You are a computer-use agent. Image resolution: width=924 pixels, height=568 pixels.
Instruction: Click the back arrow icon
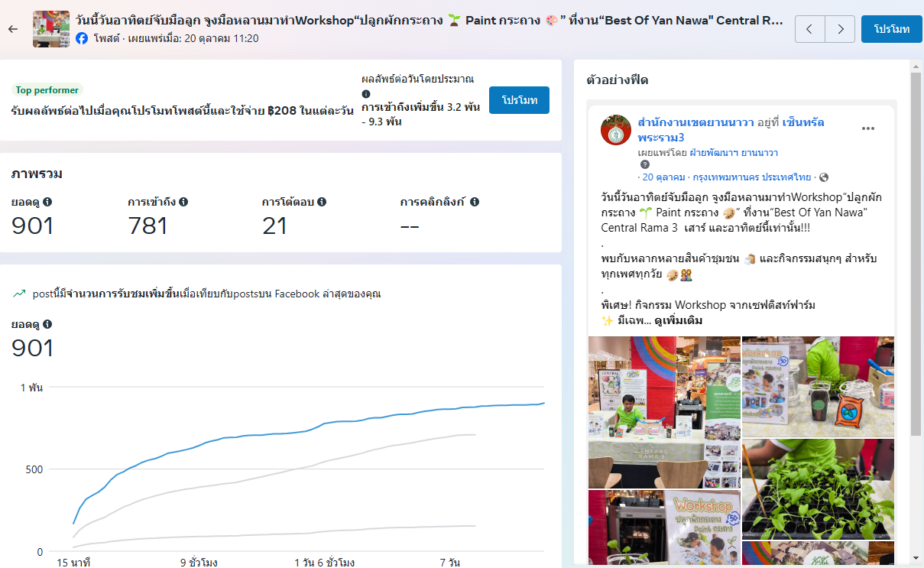coord(12,29)
